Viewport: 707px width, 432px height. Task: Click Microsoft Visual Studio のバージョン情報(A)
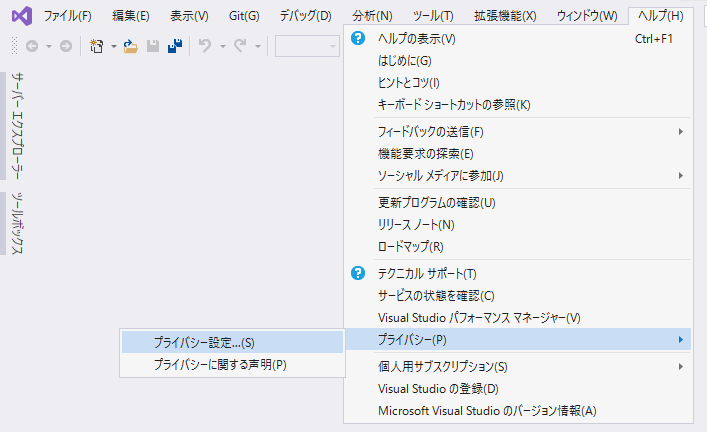[x=487, y=411]
